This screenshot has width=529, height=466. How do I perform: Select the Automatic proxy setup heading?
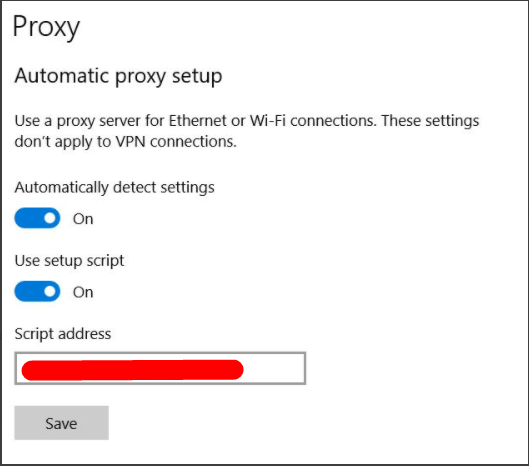point(118,76)
